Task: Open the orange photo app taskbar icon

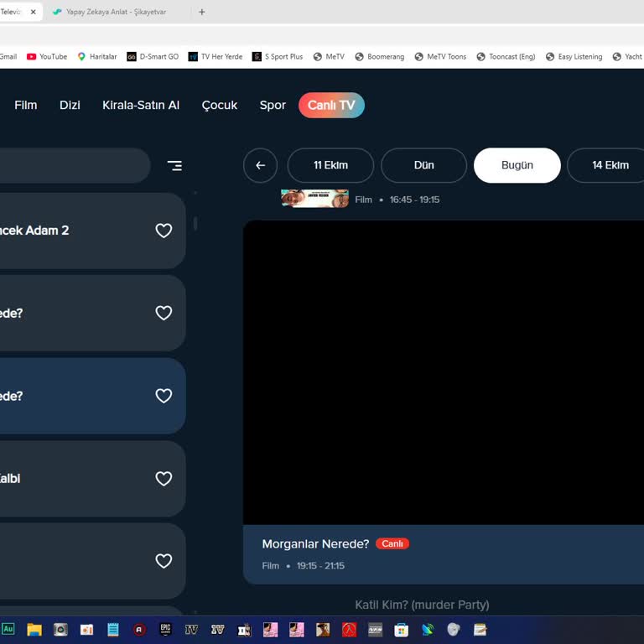Action: click(x=86, y=629)
